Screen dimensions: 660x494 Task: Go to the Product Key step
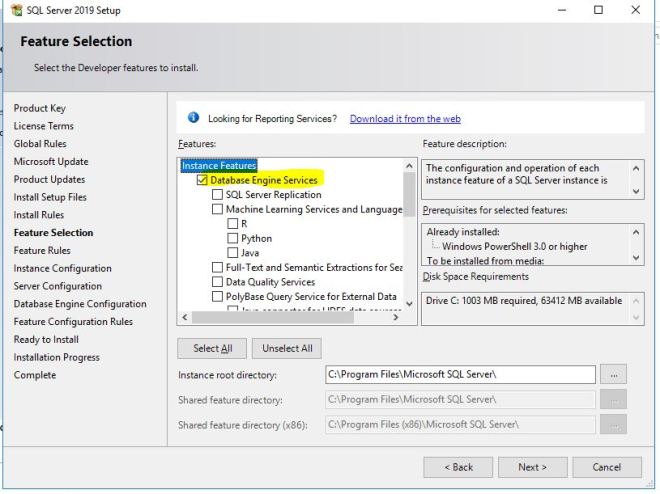pos(40,108)
